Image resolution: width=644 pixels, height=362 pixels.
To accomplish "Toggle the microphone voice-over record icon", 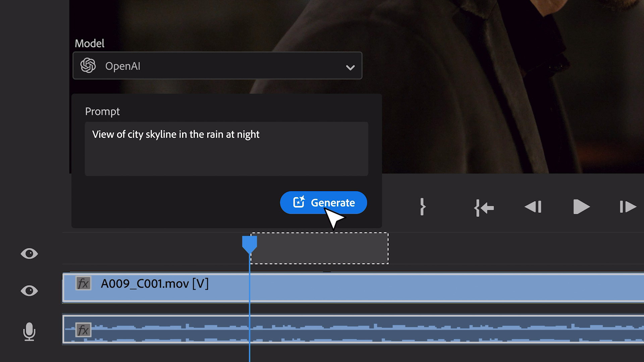I will 29,331.
